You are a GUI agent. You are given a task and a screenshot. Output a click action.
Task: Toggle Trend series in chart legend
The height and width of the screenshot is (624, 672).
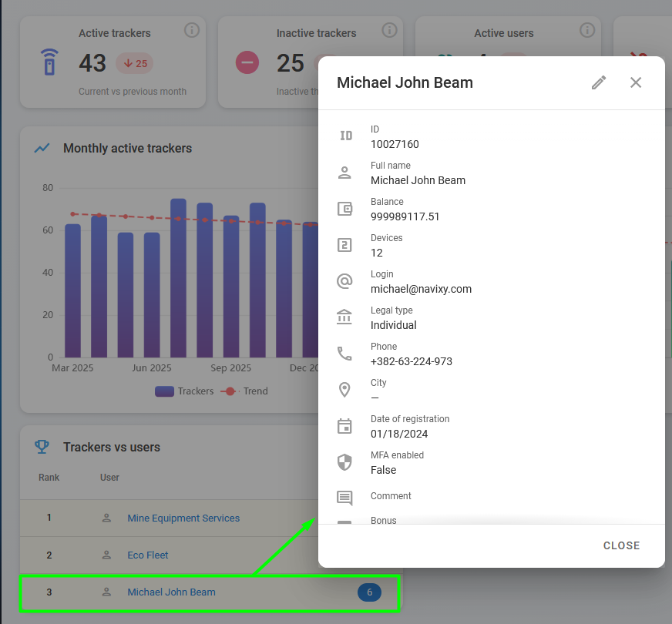pos(244,391)
